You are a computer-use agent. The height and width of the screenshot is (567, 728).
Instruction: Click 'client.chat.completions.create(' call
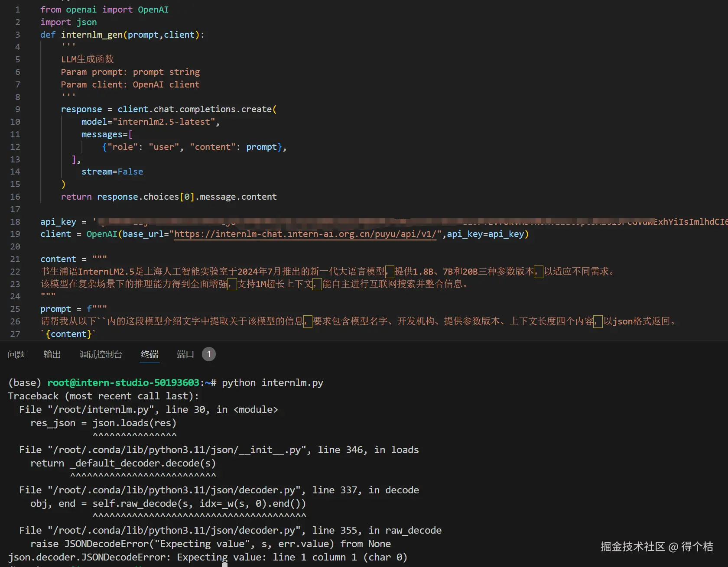(197, 109)
